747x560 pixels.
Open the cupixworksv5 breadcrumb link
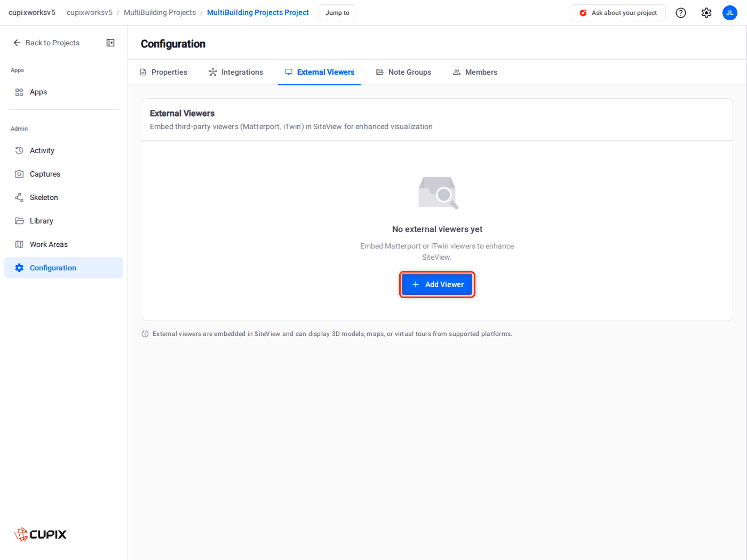(x=90, y=12)
